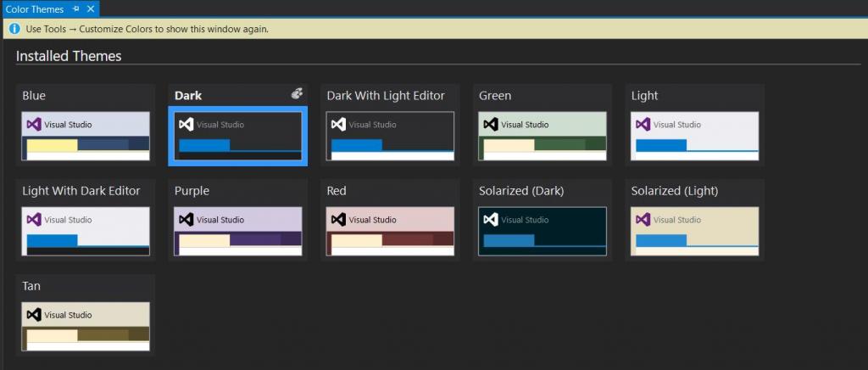
Task: Click the Visual Studio logo in Tan preview
Action: (34, 315)
